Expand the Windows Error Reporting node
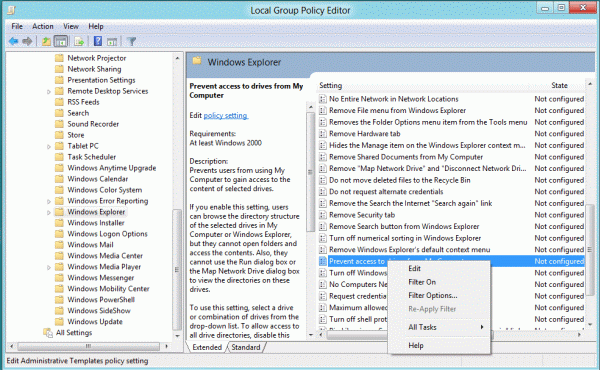 tap(49, 201)
